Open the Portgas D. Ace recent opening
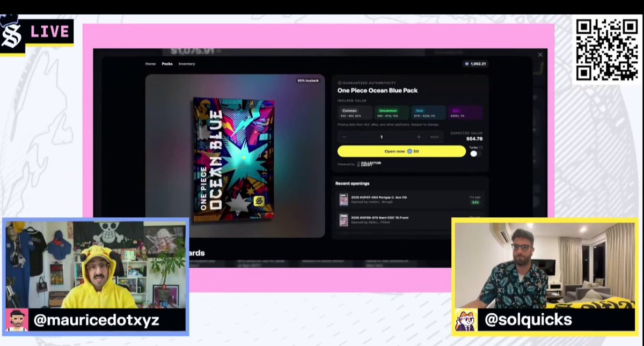Image resolution: width=644 pixels, height=346 pixels. point(410,200)
